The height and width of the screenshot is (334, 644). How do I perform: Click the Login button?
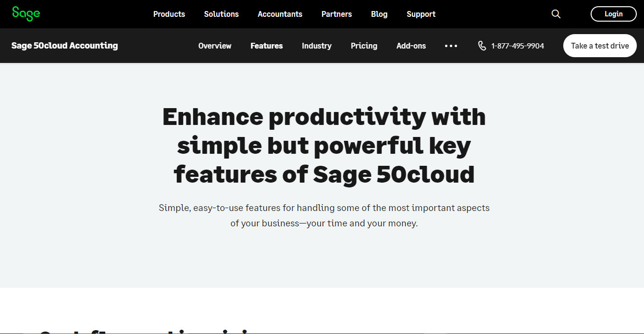pos(614,14)
